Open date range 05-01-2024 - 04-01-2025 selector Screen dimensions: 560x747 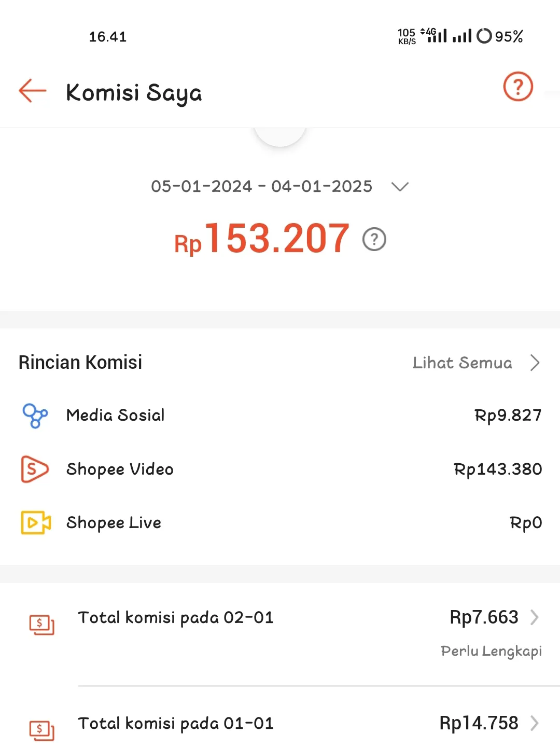(280, 186)
